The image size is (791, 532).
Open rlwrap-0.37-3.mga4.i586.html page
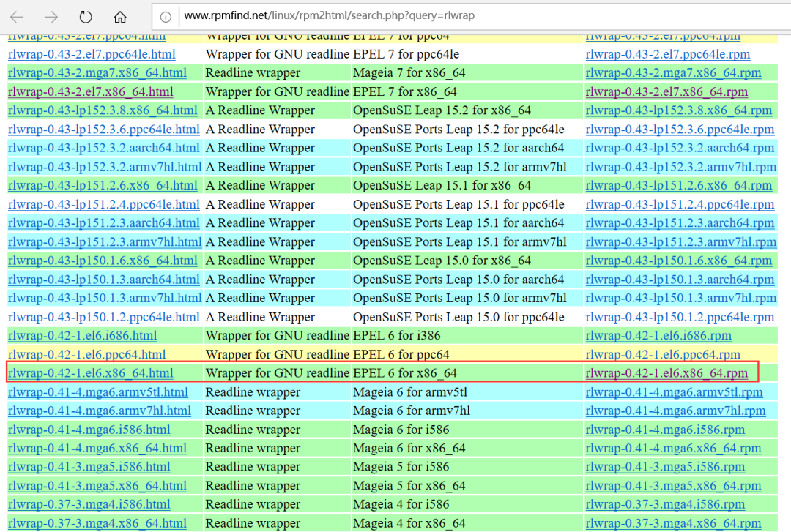click(x=89, y=504)
